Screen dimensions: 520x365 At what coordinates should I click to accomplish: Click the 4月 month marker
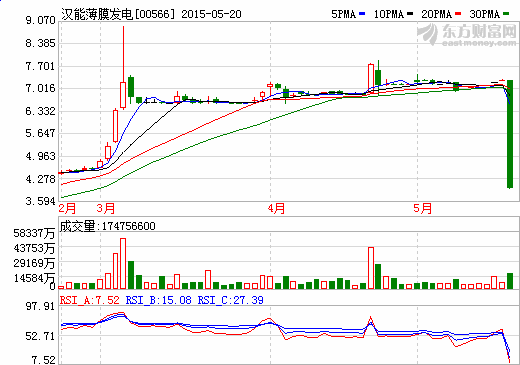[x=276, y=209]
